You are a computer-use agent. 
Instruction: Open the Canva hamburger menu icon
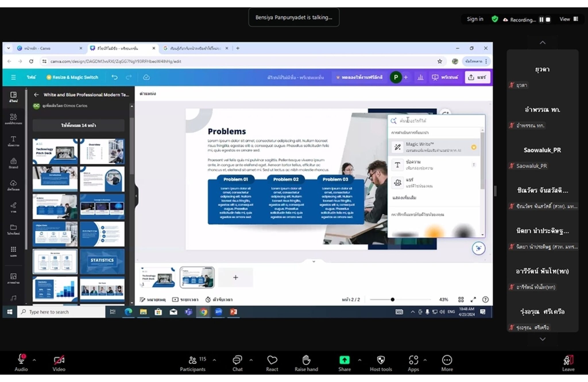click(13, 77)
